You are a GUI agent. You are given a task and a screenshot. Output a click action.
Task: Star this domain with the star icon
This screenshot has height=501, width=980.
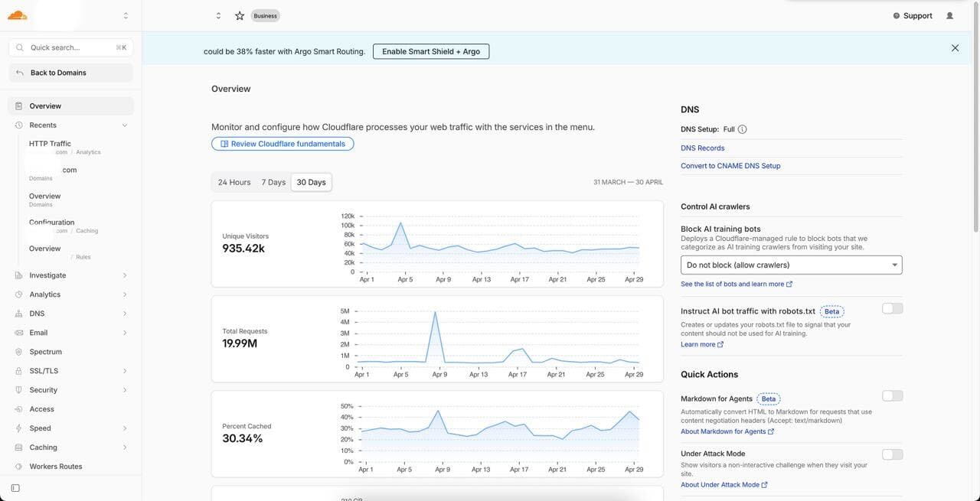(240, 15)
